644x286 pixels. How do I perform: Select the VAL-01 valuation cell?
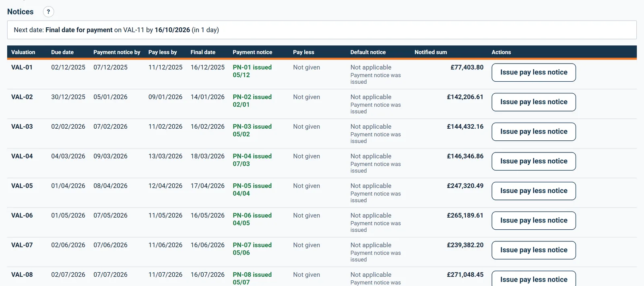tap(22, 67)
